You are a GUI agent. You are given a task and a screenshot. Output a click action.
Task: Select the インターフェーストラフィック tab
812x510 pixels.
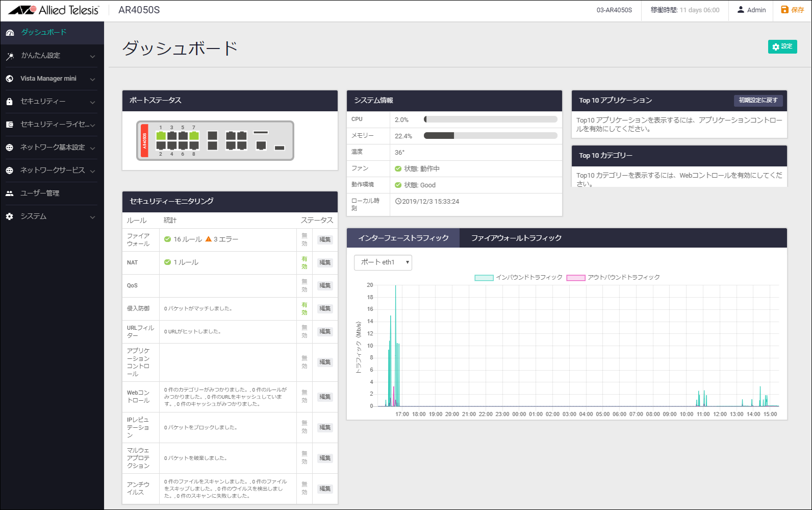403,238
